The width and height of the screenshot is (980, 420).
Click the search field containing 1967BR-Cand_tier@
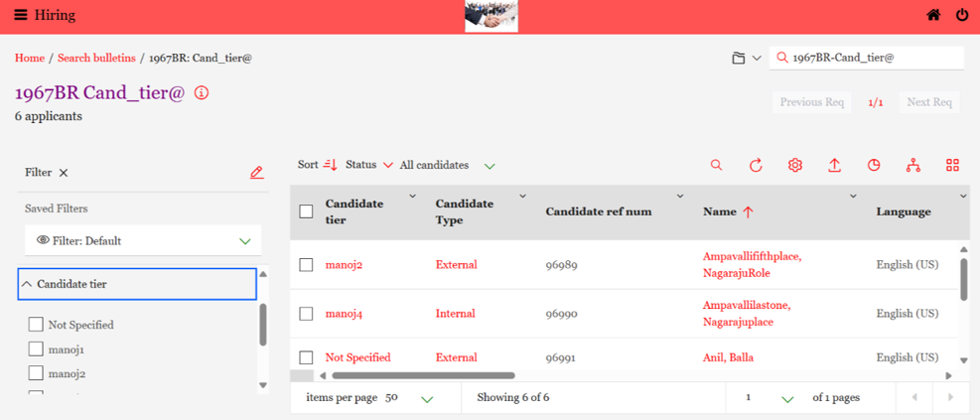pos(866,58)
